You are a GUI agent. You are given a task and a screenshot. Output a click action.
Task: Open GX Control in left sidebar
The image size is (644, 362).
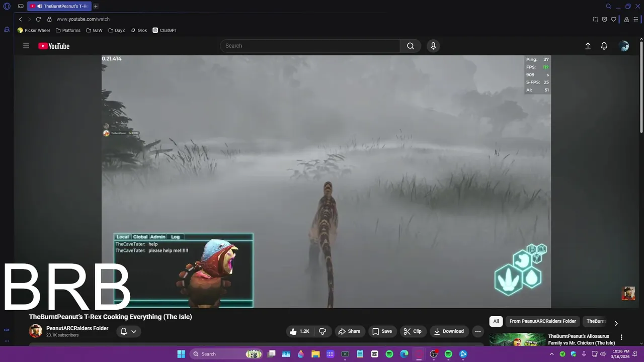pos(7,330)
